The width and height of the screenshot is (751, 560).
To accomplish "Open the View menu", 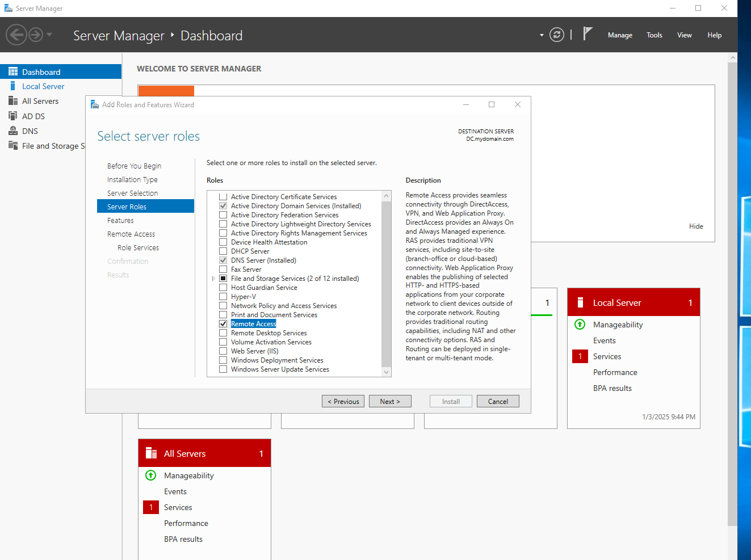I will tap(685, 35).
